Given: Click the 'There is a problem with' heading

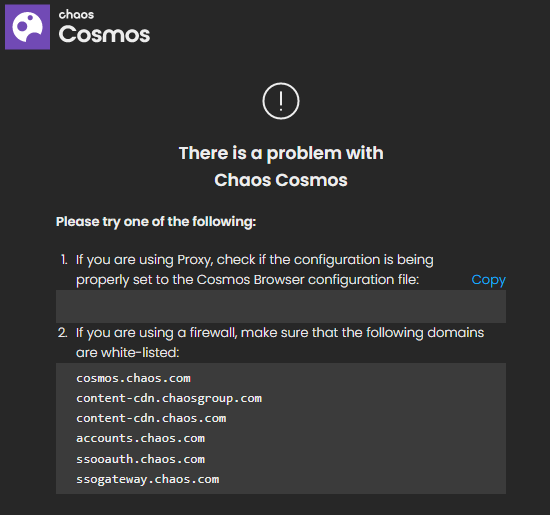Looking at the screenshot, I should pyautogui.click(x=281, y=153).
